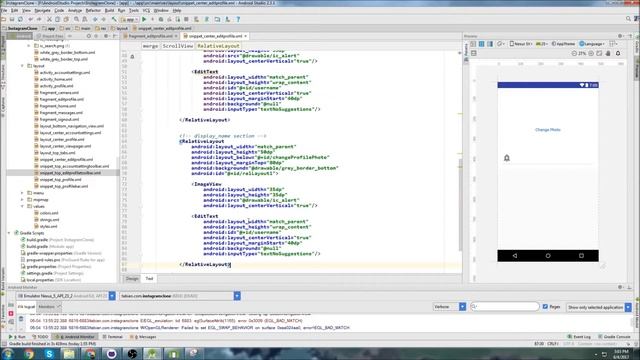Open Skype from the taskbar
This screenshot has width=640, height=360.
click(49, 354)
